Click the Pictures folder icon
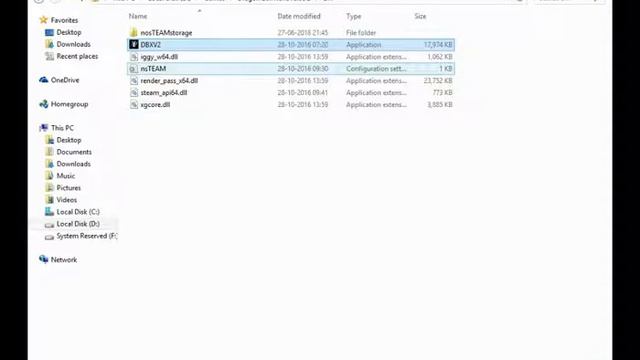 49,188
